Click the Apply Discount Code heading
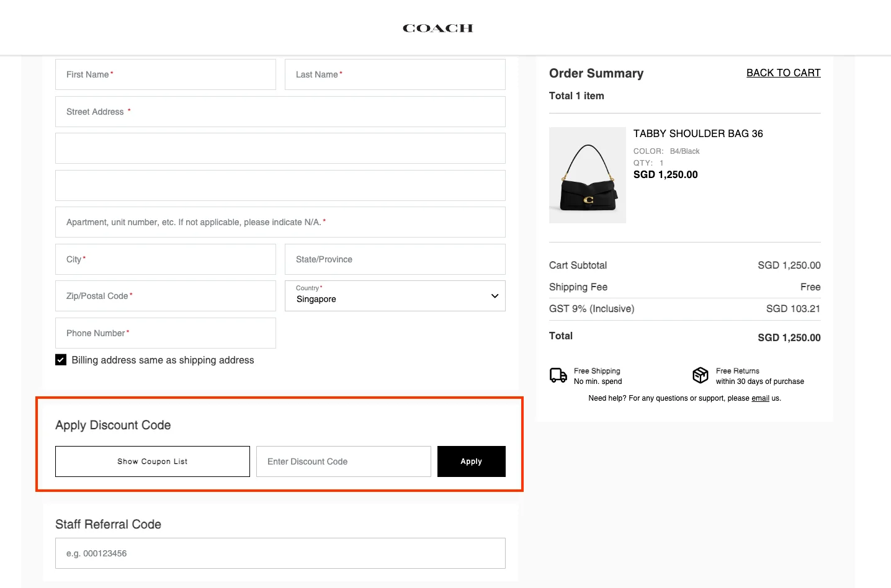 (x=113, y=425)
